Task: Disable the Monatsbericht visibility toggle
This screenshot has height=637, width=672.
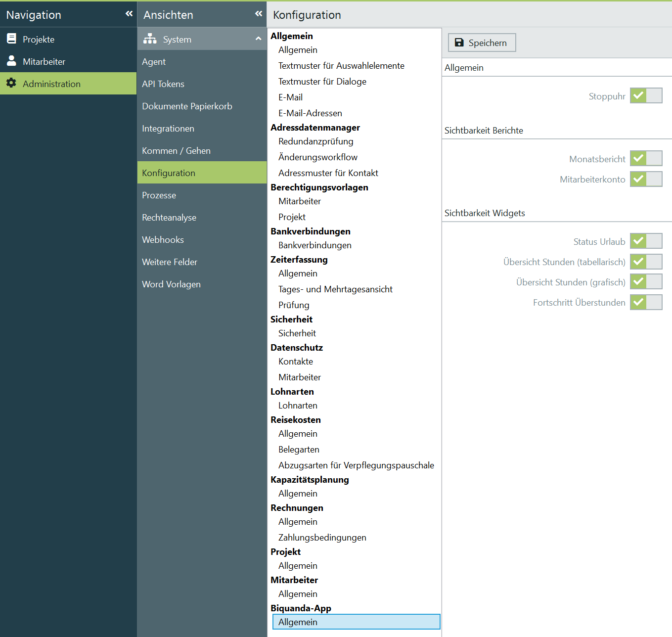Action: [x=646, y=158]
